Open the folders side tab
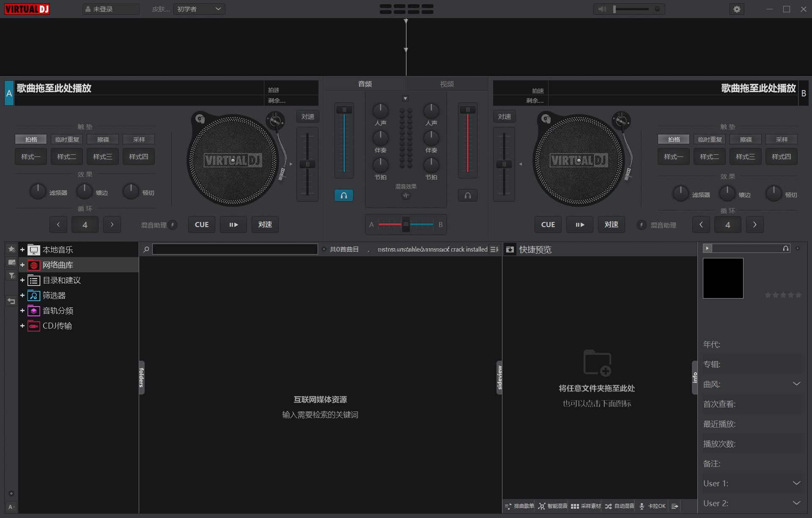The height and width of the screenshot is (518, 812). (x=142, y=378)
